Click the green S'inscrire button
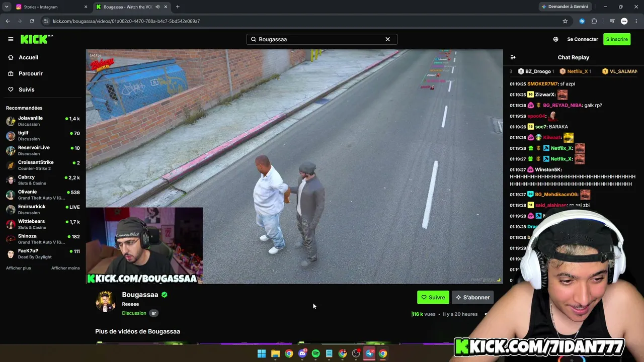Screen dimensions: 644x362 tap(617, 39)
